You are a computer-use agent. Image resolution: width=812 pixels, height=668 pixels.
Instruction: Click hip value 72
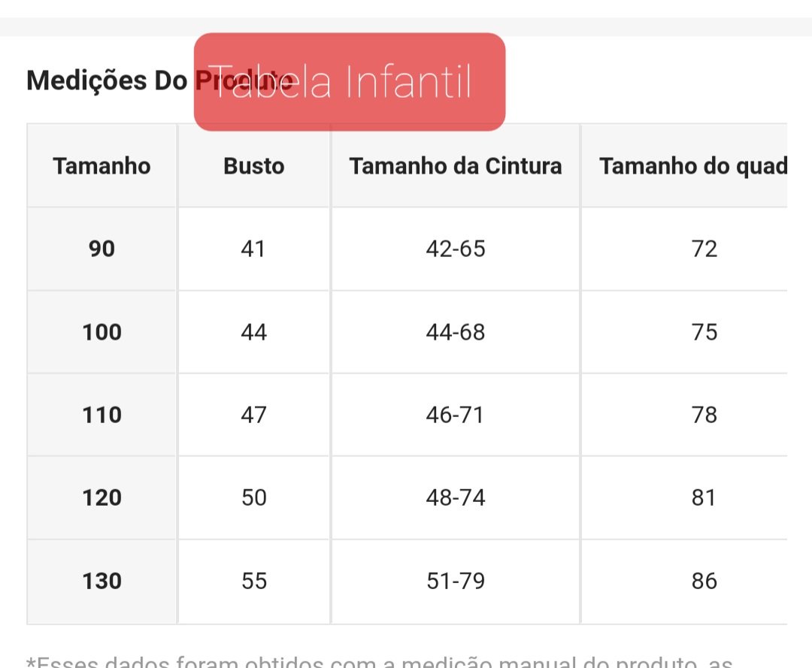tap(704, 249)
